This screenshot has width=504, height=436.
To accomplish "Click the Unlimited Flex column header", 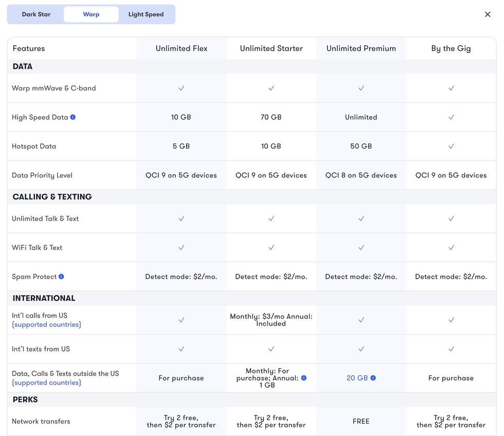I will tap(181, 48).
